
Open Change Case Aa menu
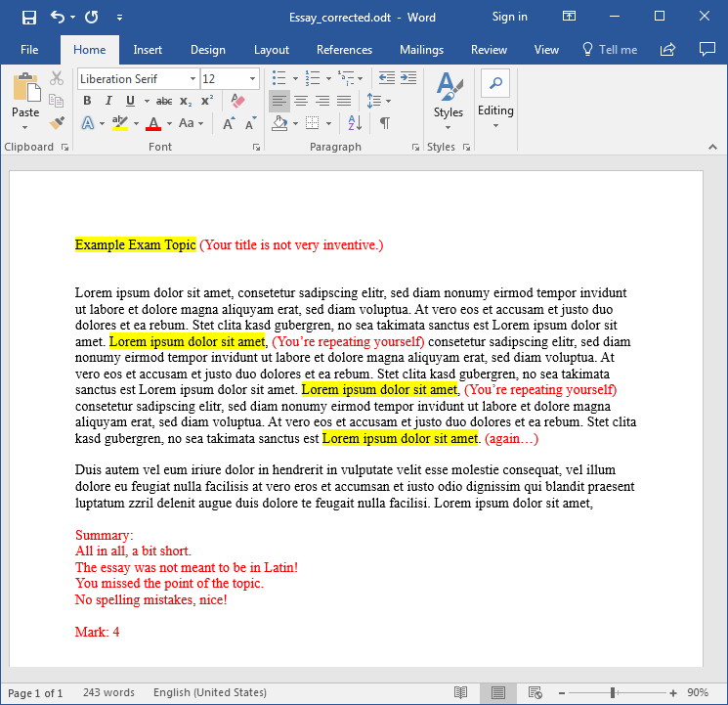[192, 123]
